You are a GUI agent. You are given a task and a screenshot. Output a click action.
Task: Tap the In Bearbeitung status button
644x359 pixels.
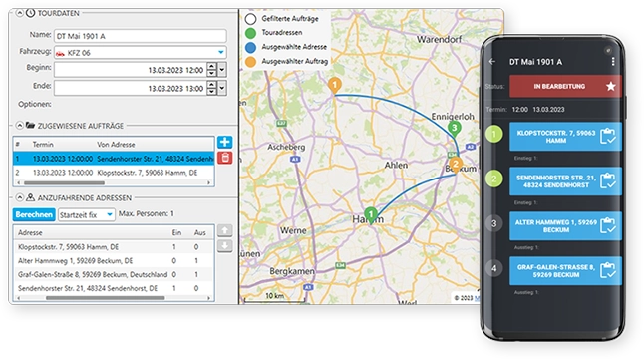[x=565, y=86]
